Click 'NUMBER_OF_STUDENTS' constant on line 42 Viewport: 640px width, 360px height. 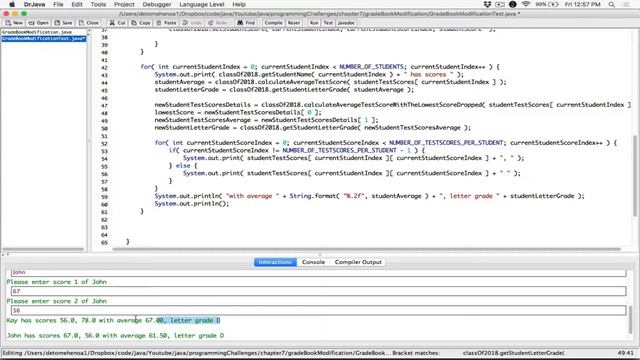(x=371, y=67)
